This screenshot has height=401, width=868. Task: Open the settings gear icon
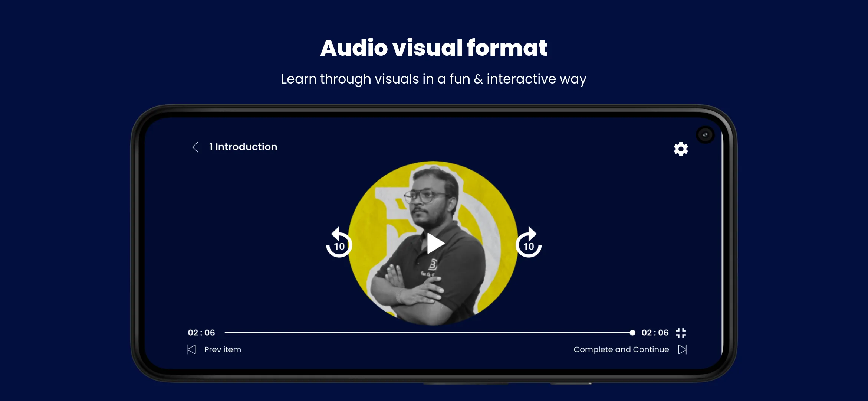681,149
